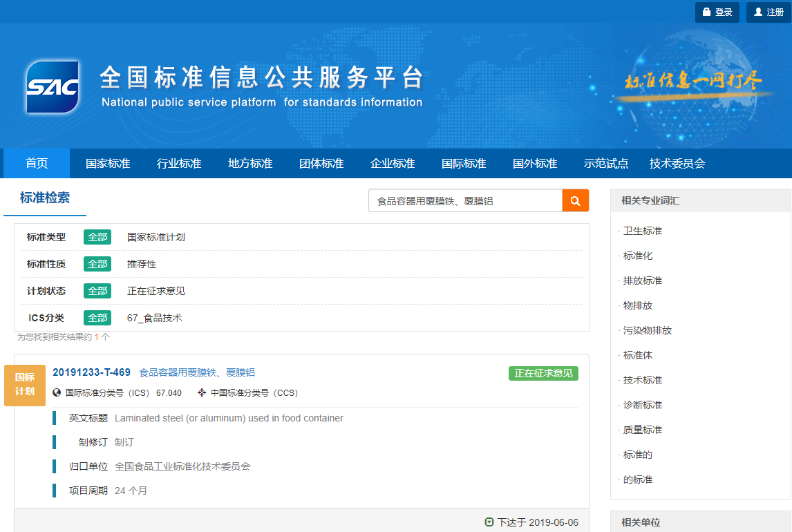Open 全国食品工业标准化技术委员会 link

click(183, 466)
